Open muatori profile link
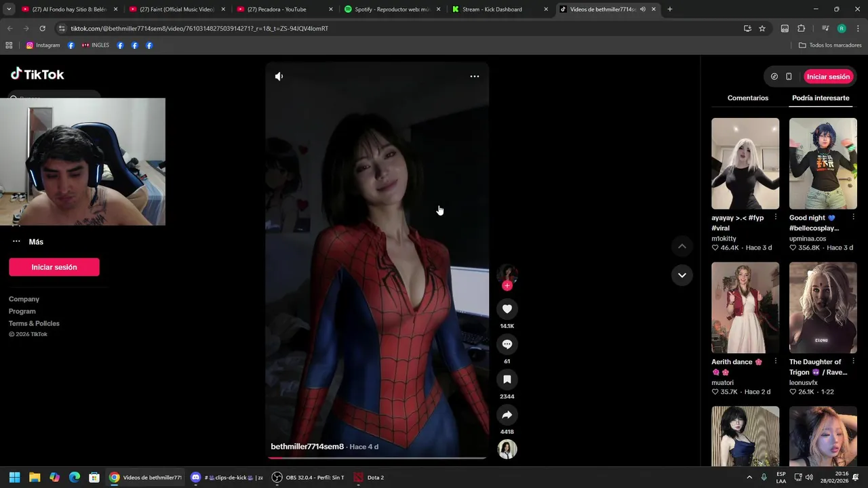 (x=723, y=383)
